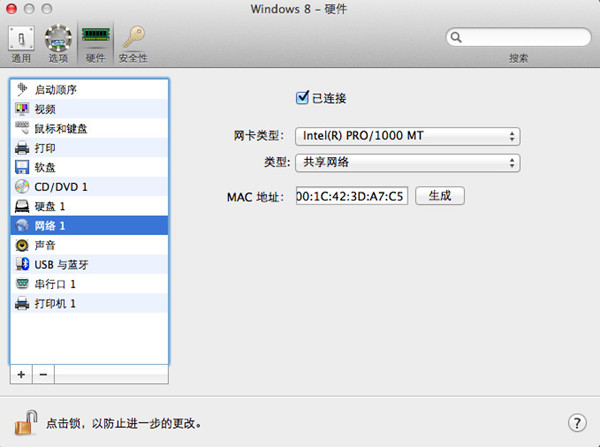Click the MAC 地址 input field
600x447 pixels.
tap(352, 196)
